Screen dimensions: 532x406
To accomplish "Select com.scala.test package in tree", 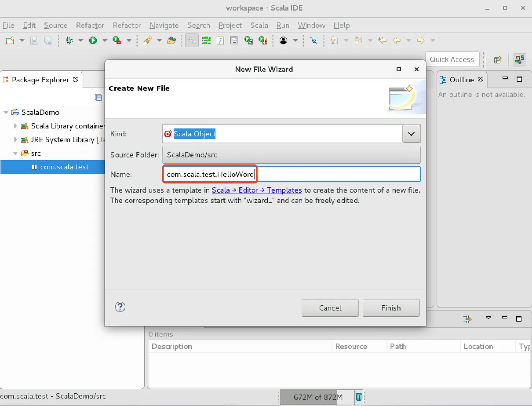I will (x=64, y=167).
